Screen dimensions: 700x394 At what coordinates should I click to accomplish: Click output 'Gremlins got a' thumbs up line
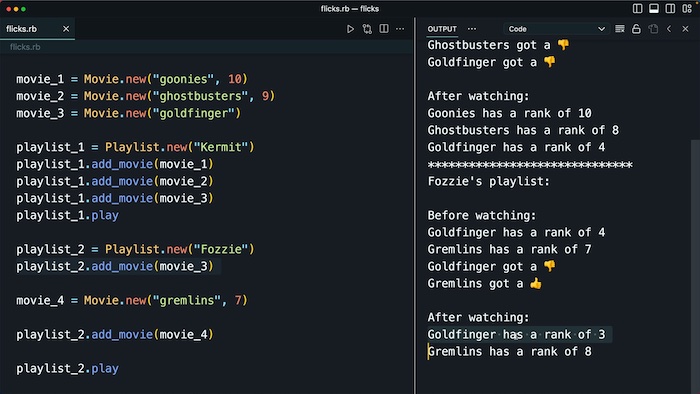pyautogui.click(x=485, y=283)
